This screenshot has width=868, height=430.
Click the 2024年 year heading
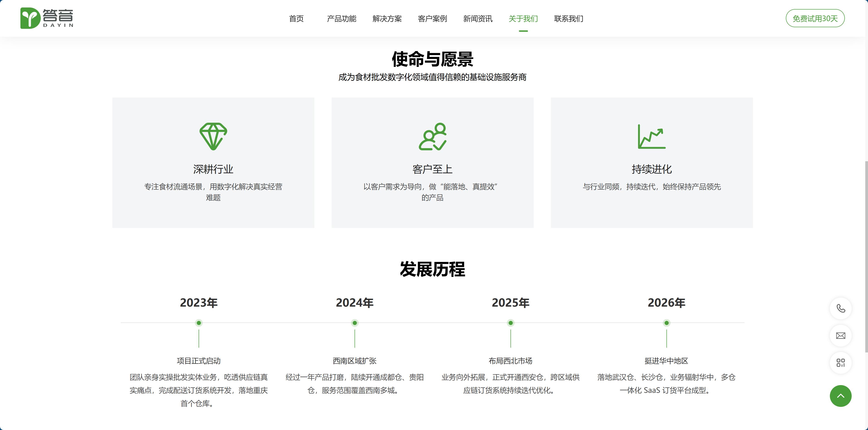coord(355,303)
